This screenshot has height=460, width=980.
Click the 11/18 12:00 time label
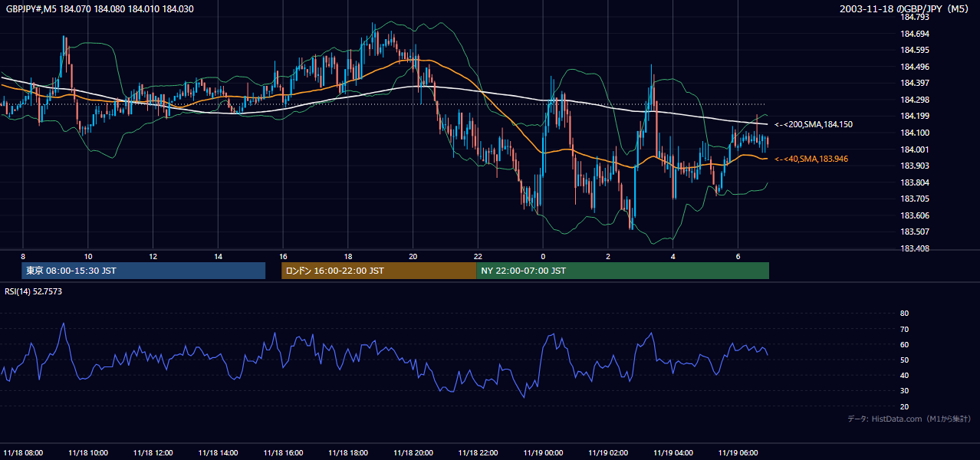click(x=153, y=452)
